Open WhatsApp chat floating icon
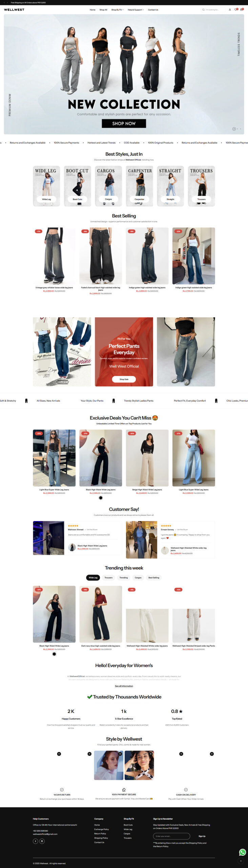Image resolution: width=248 pixels, height=868 pixels. point(242,852)
